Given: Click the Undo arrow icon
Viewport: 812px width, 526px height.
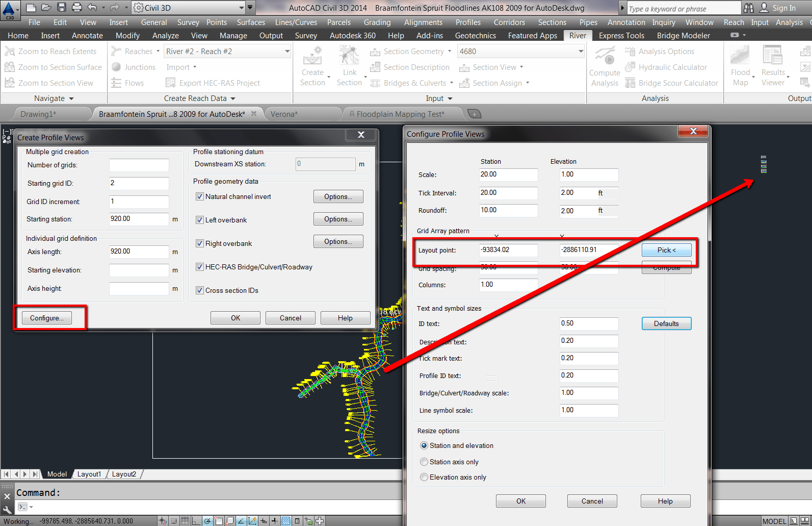Looking at the screenshot, I should coord(92,8).
